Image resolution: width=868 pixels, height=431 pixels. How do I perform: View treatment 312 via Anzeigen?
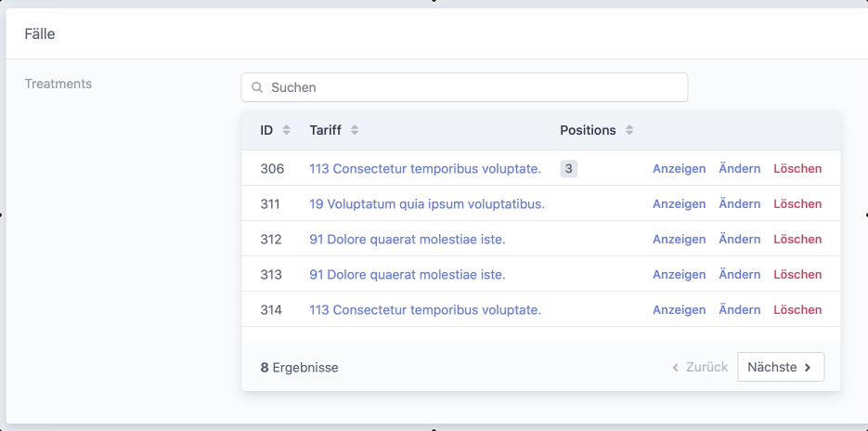click(679, 239)
